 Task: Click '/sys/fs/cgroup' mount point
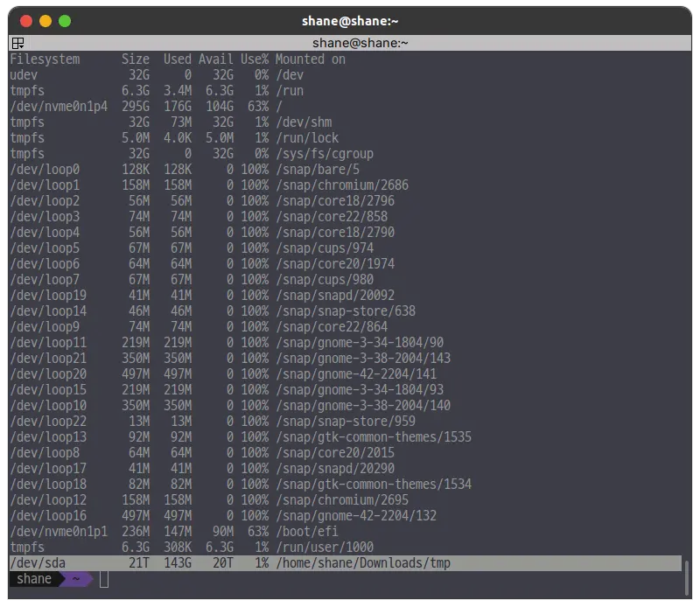tap(325, 154)
